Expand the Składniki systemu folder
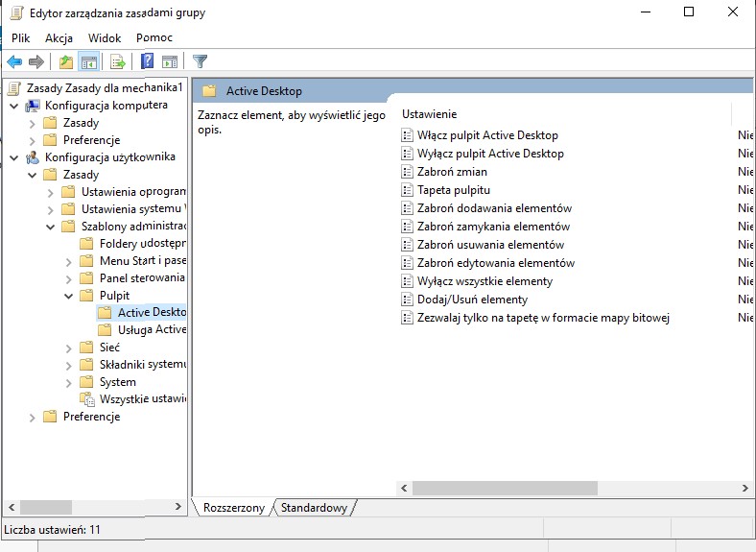 [x=69, y=365]
